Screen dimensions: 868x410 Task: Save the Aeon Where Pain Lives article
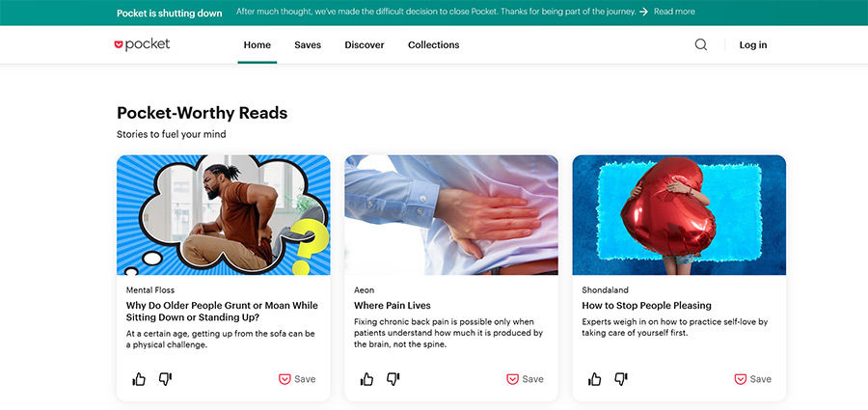[525, 379]
